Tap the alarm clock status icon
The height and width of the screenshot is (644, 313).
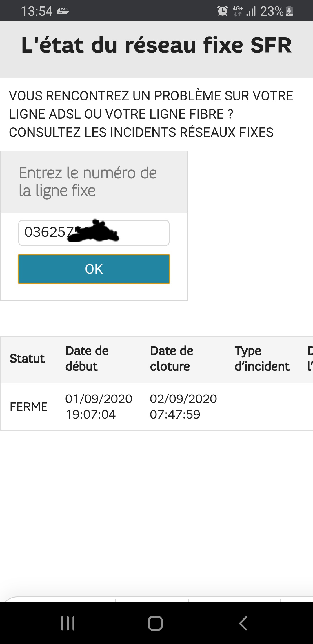coord(222,11)
